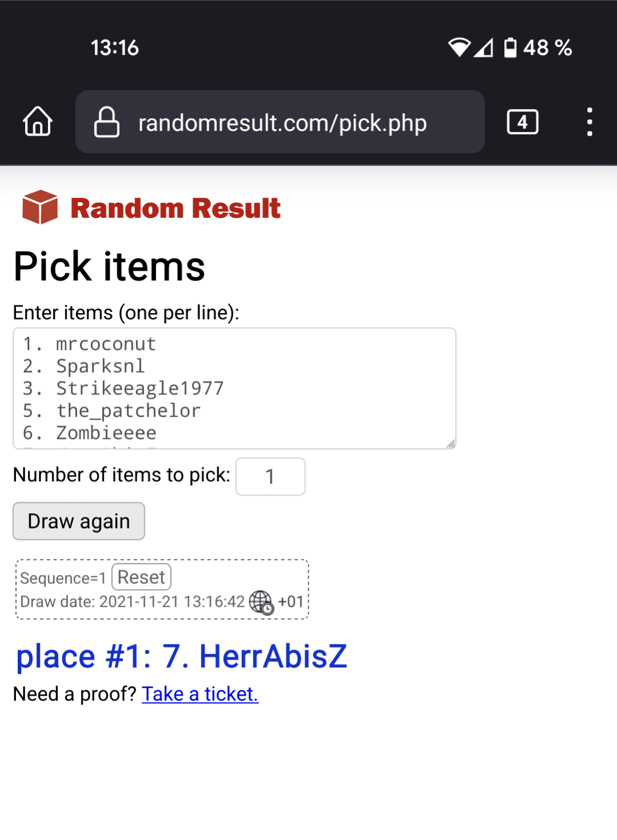Image resolution: width=617 pixels, height=840 pixels.
Task: Tap the 13:16 clock in status bar
Action: pos(115,47)
